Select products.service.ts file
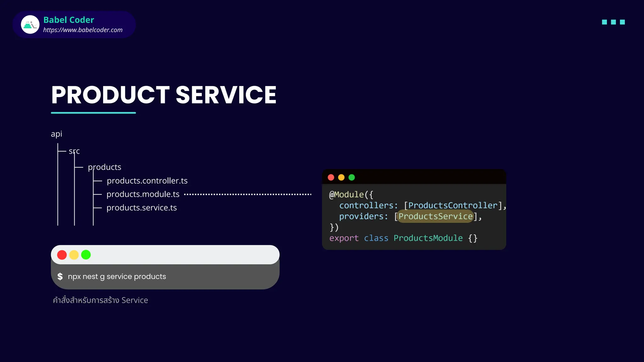Viewport: 644px width, 362px height. click(x=142, y=208)
